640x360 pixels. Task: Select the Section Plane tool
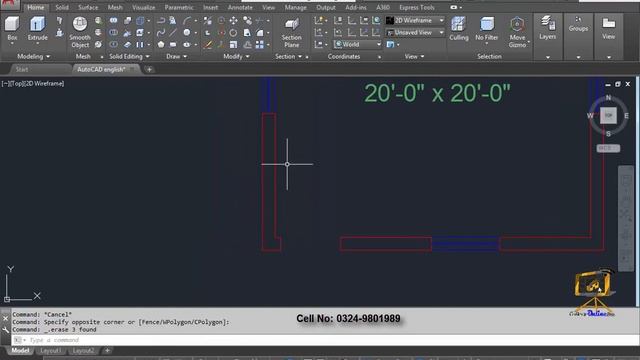[291, 33]
